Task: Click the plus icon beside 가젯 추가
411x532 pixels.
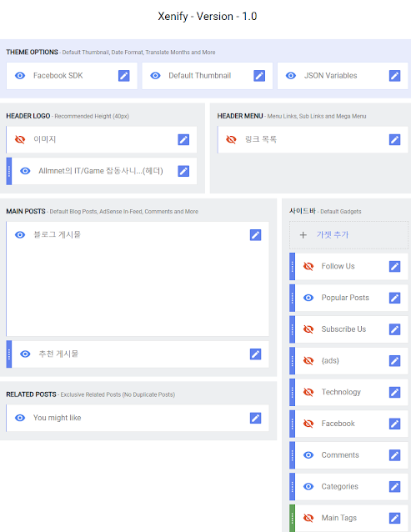Action: 303,235
